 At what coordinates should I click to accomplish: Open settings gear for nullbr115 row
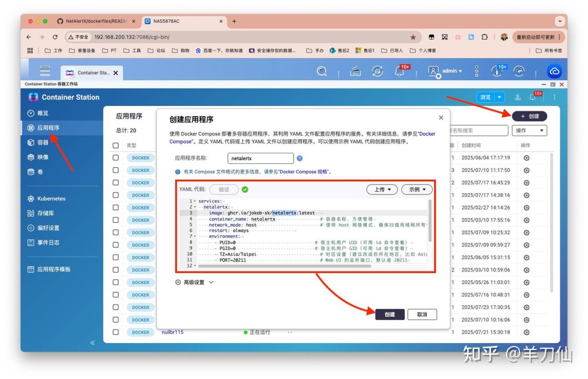(526, 332)
